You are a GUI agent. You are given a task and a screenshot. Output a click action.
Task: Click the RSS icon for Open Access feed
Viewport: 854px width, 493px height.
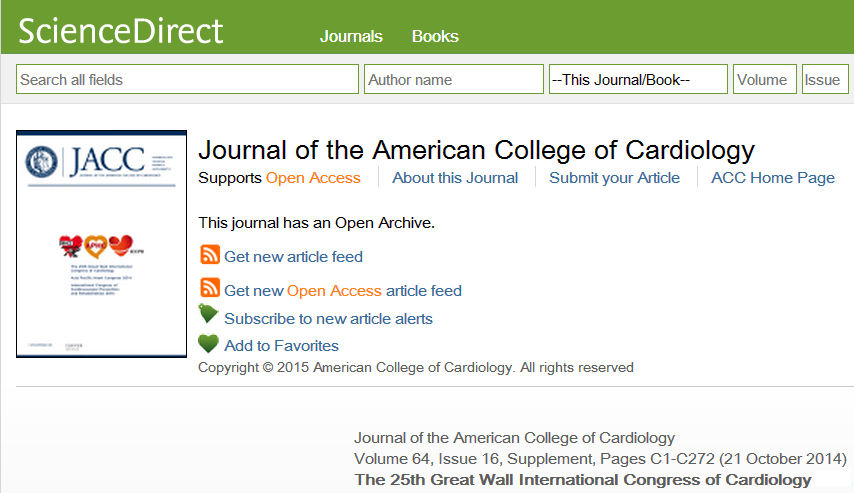click(x=210, y=288)
